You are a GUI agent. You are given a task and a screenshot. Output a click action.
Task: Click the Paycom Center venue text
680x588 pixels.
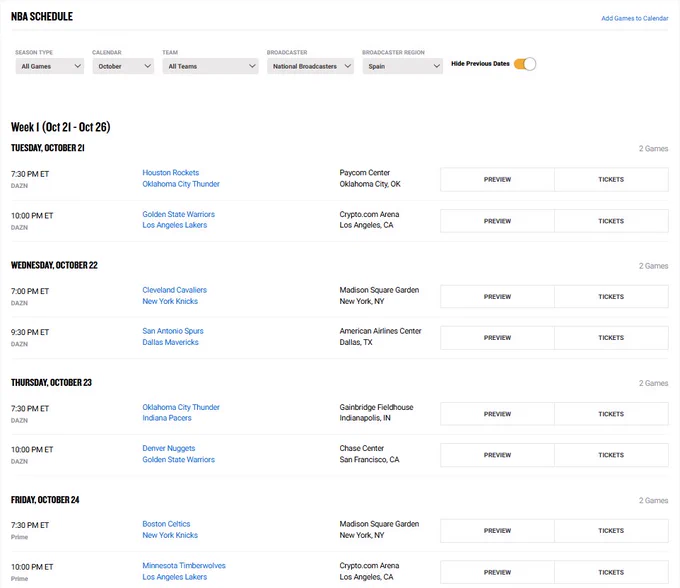coord(365,173)
